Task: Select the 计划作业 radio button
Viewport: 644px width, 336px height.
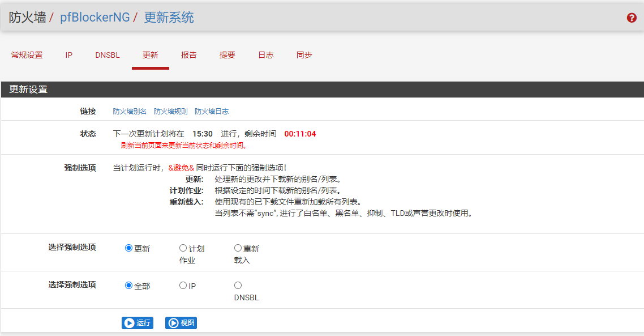Action: pyautogui.click(x=183, y=248)
